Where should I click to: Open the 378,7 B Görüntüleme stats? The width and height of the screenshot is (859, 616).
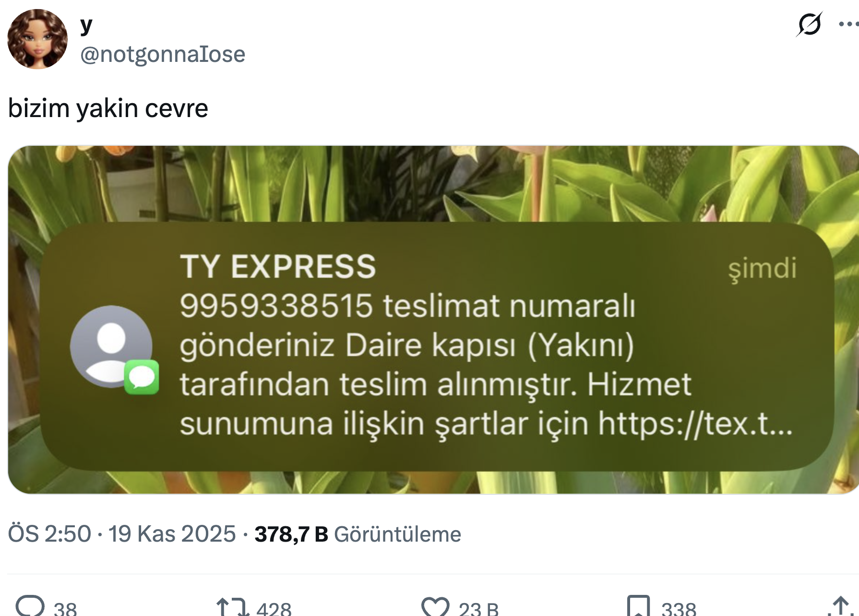[x=358, y=534]
